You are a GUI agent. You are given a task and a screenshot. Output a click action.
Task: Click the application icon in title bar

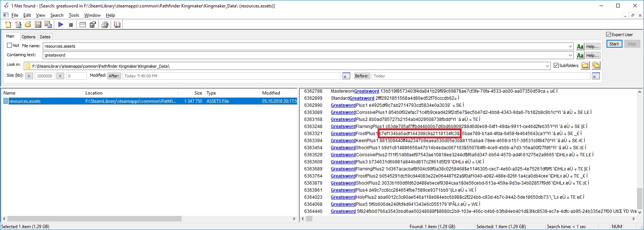pyautogui.click(x=6, y=6)
